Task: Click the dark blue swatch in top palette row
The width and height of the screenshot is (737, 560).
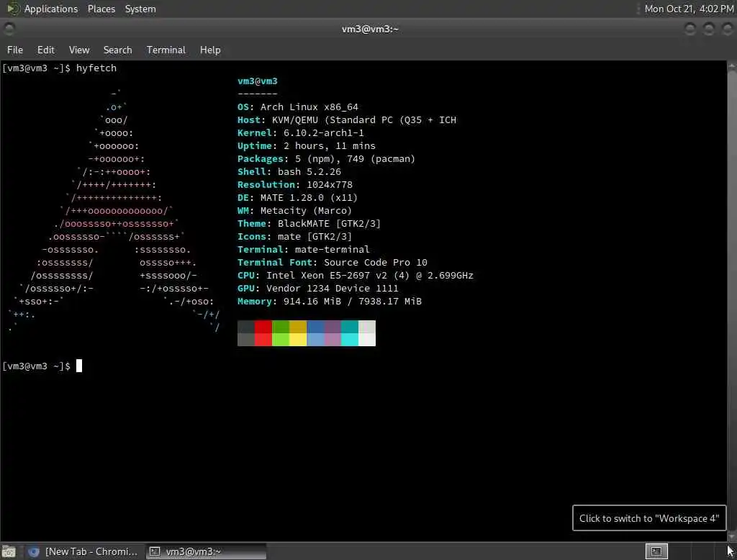Action: [x=315, y=327]
